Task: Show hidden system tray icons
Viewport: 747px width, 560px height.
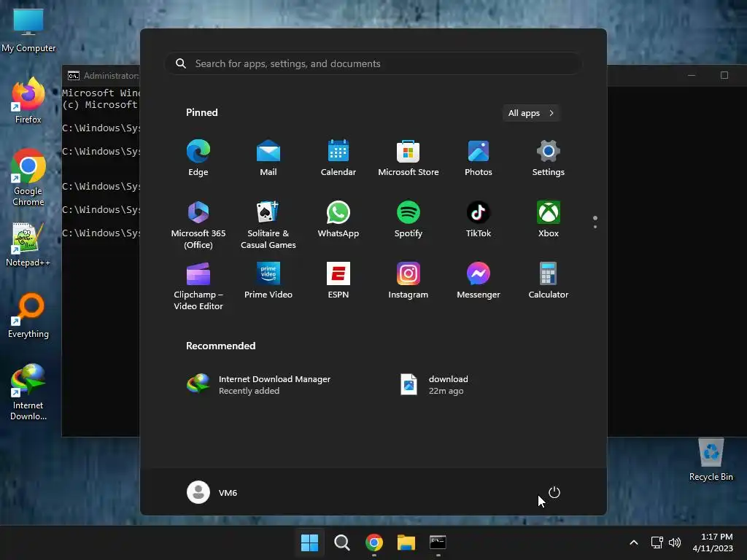Action: [634, 542]
